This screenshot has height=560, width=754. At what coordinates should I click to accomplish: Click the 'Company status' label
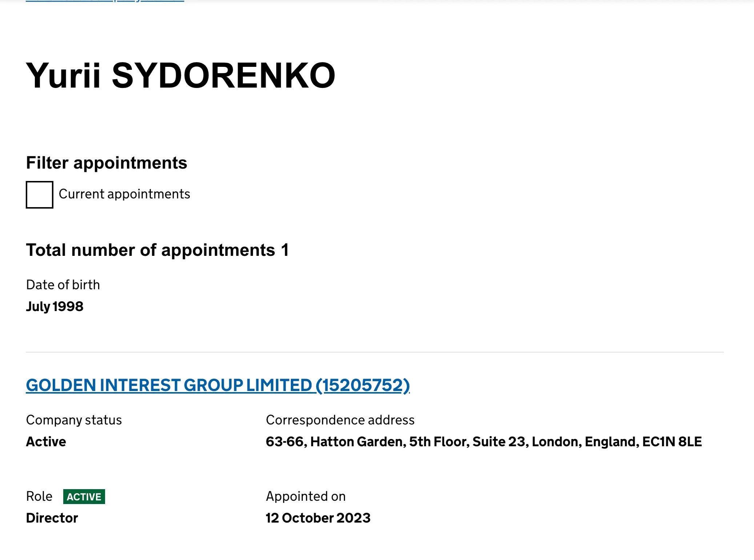coord(74,420)
